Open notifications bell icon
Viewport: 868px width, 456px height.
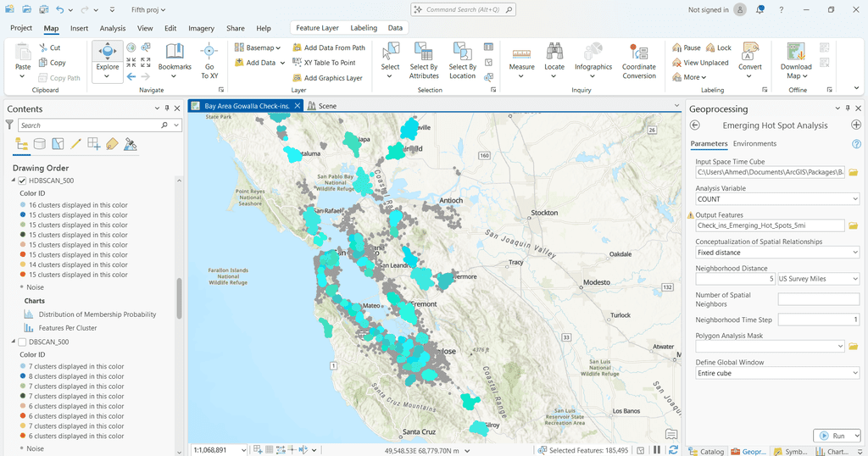pos(760,10)
